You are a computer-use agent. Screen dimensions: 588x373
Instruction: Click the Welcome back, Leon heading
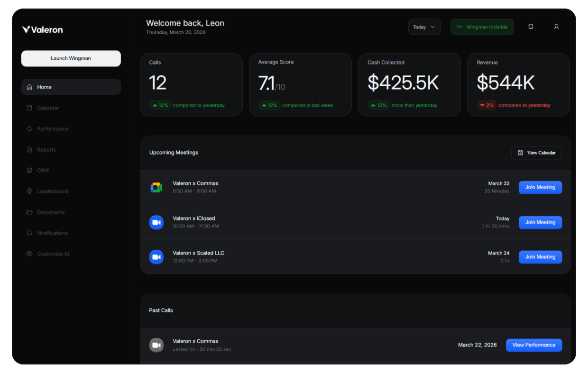(185, 23)
